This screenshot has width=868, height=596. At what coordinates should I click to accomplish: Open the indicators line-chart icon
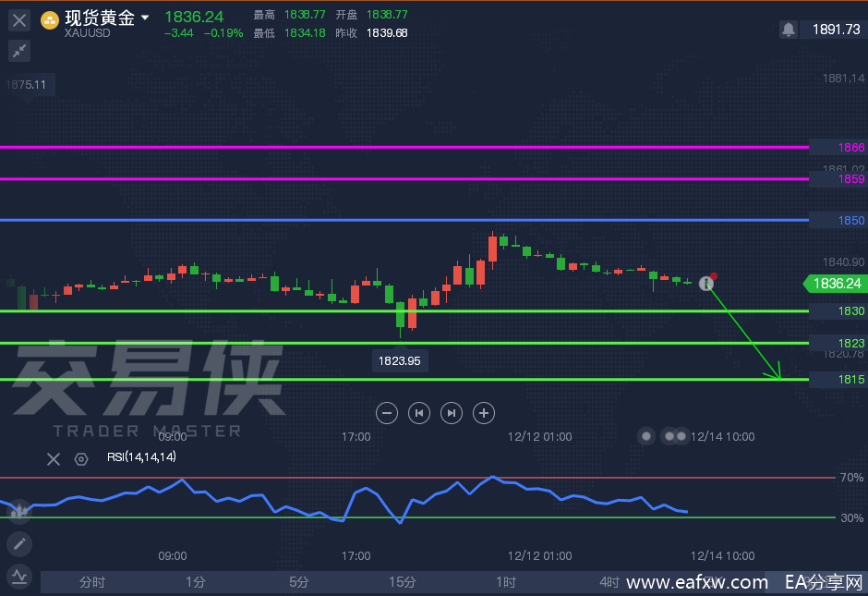[19, 578]
